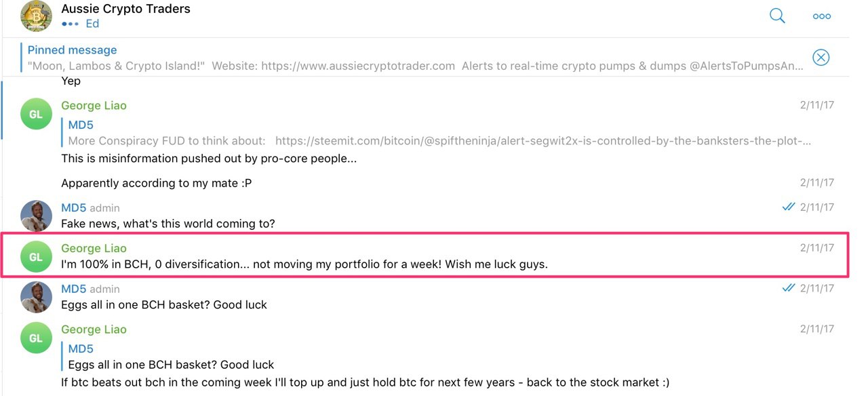Click MD5 admin name above Fake news message
Viewport: 868px width, 396px height.
click(x=90, y=207)
